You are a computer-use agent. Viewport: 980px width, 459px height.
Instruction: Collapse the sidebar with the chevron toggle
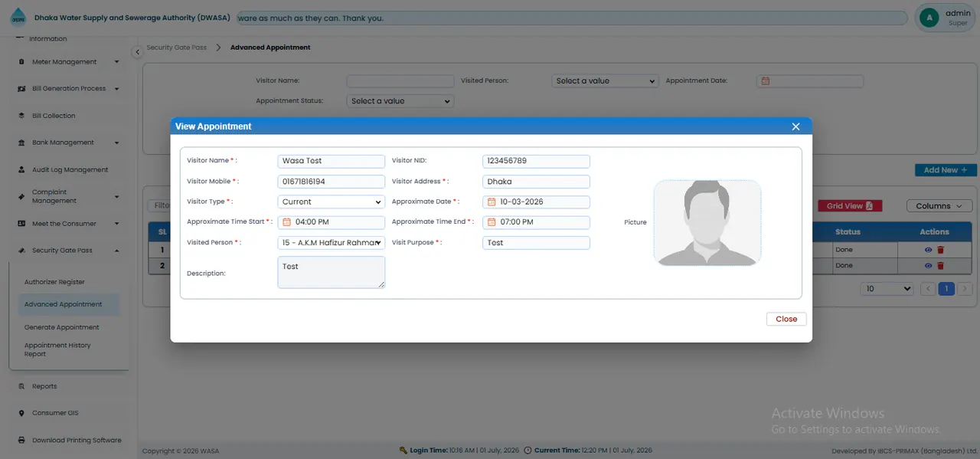pyautogui.click(x=137, y=52)
